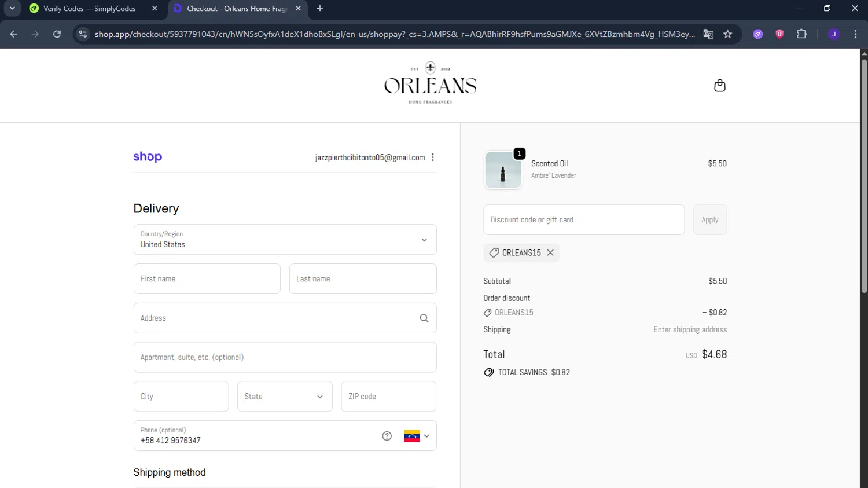Click the Delivery heading
868x488 pixels.
pyautogui.click(x=156, y=208)
